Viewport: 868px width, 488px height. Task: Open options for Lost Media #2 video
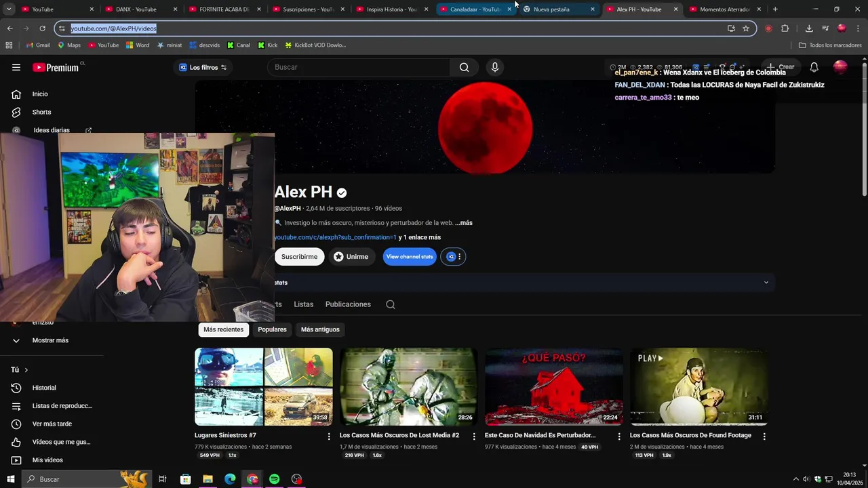[x=474, y=436]
